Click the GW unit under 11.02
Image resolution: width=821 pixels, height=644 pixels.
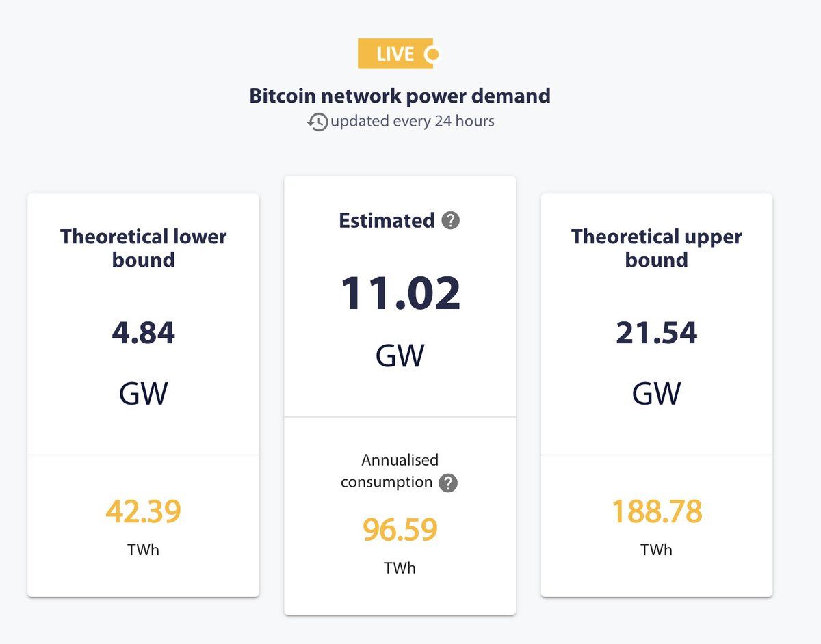point(400,355)
